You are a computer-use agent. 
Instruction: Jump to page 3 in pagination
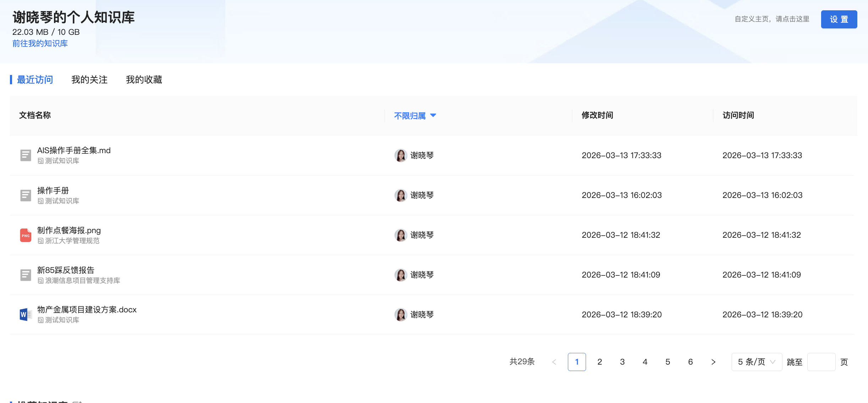point(622,362)
